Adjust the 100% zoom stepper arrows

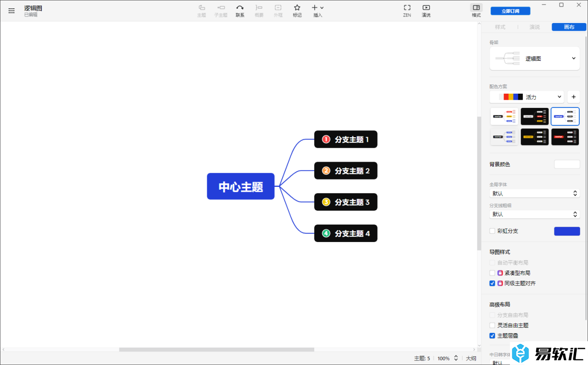456,358
